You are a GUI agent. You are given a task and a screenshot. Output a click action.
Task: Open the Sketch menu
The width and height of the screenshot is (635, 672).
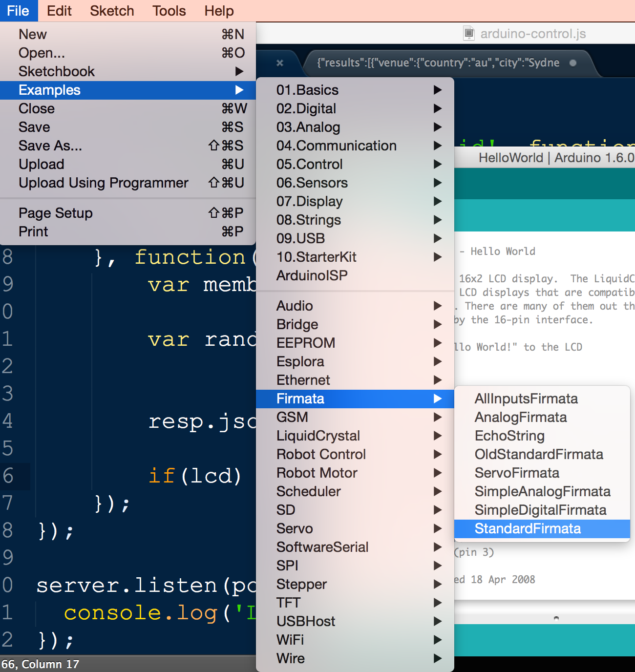pyautogui.click(x=112, y=11)
